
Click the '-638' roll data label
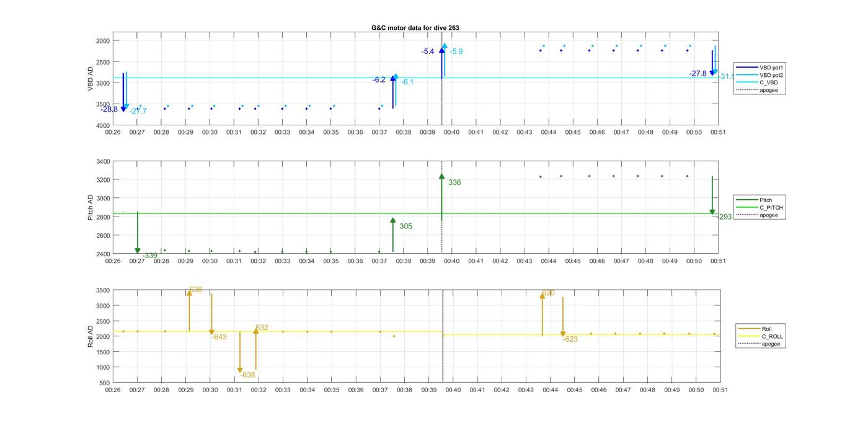pos(248,375)
